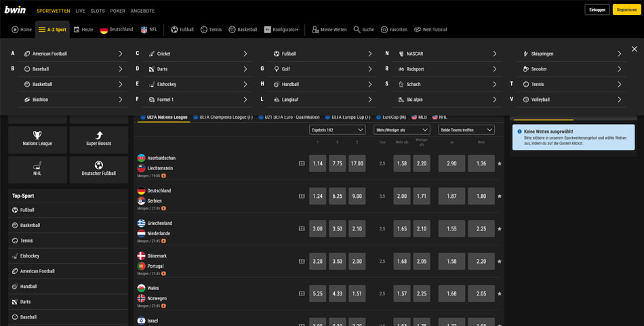Open Konfigurator+ tool
The height and width of the screenshot is (326, 644).
click(281, 30)
